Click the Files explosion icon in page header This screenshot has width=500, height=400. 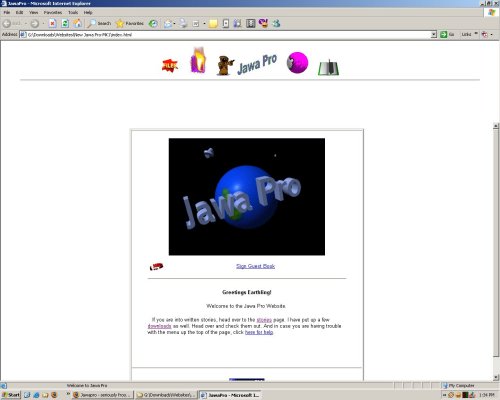[x=170, y=65]
